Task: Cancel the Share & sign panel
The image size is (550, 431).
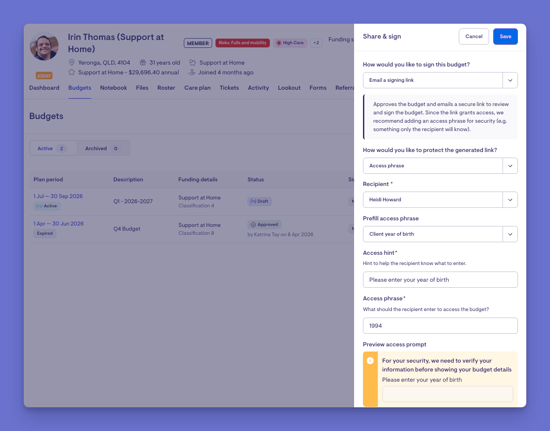Action: tap(474, 36)
